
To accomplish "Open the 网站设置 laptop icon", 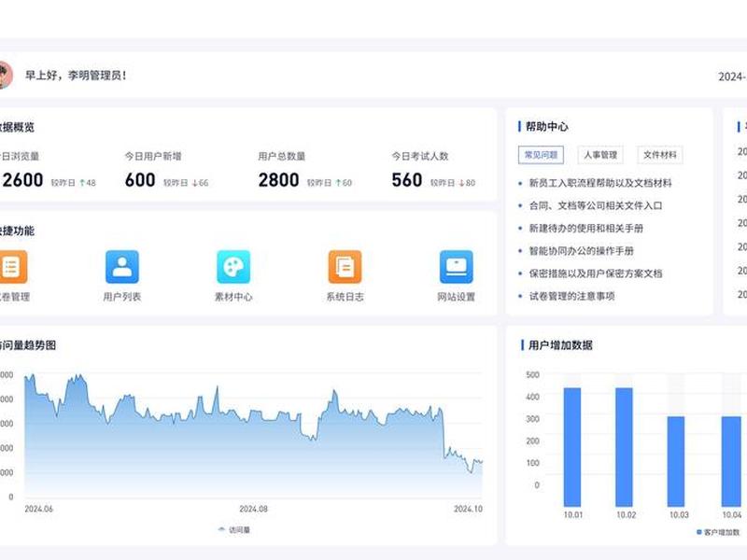I will [x=457, y=267].
